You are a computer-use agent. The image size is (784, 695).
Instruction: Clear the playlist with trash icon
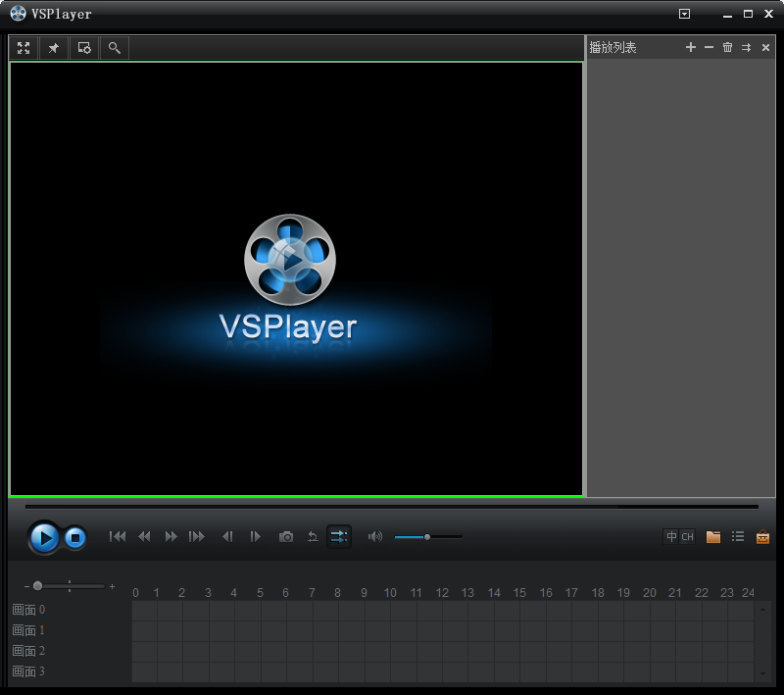727,47
